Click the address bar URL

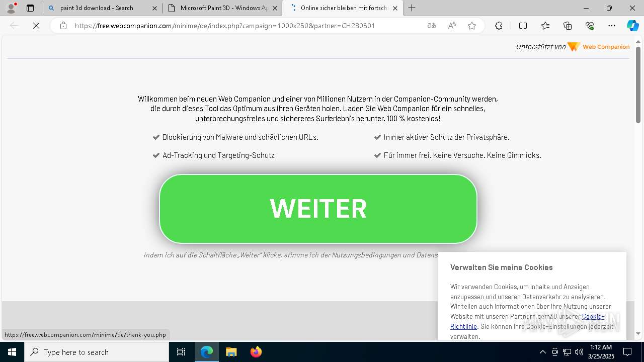224,26
